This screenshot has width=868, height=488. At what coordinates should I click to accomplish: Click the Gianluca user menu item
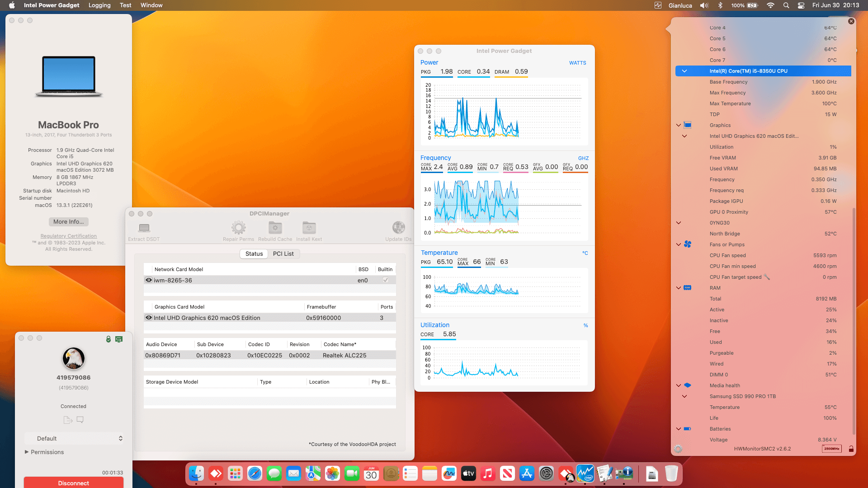pos(680,5)
